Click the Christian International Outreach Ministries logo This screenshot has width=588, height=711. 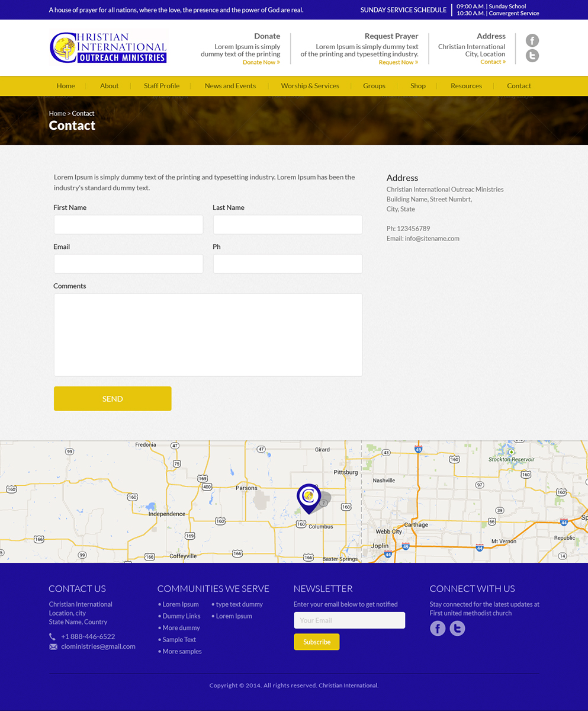(x=108, y=46)
